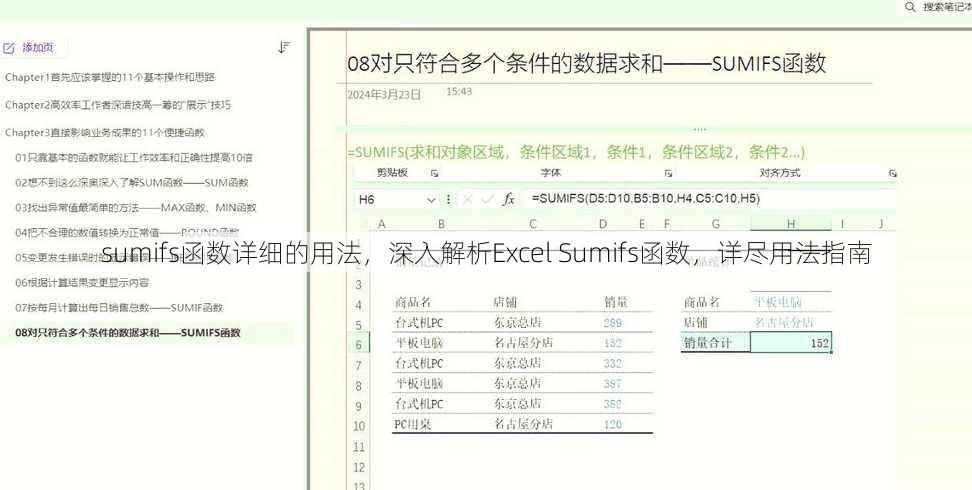Click the formula bar confirm checkmark icon
This screenshot has height=490, width=972.
coord(488,199)
